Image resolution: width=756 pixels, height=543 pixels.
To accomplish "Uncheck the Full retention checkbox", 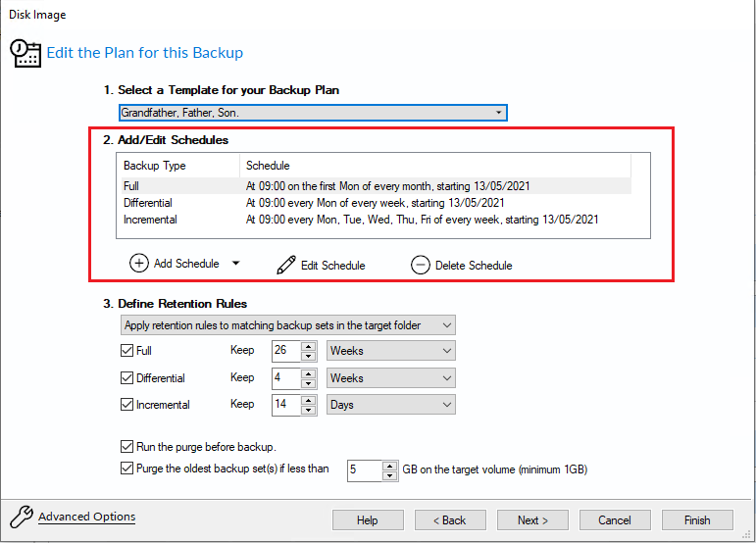I will click(126, 351).
